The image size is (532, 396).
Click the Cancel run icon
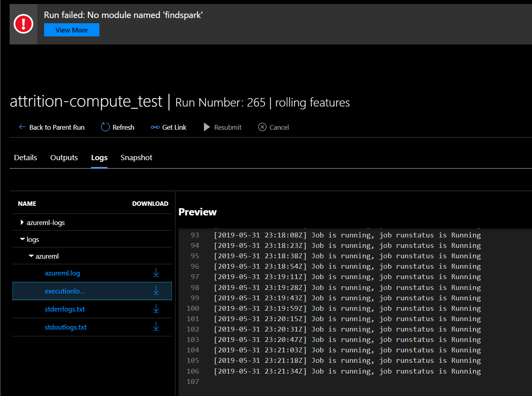point(262,127)
